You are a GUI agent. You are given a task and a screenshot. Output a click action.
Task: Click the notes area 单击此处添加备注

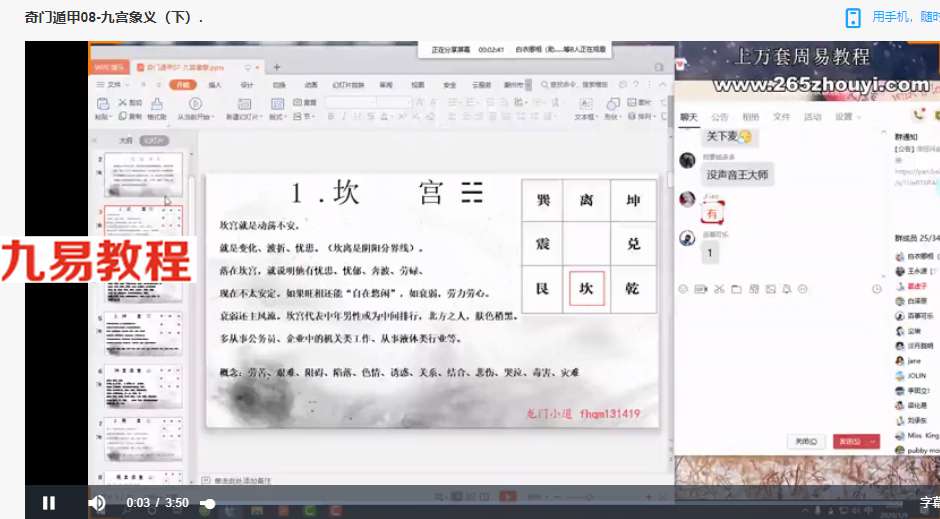pos(242,481)
